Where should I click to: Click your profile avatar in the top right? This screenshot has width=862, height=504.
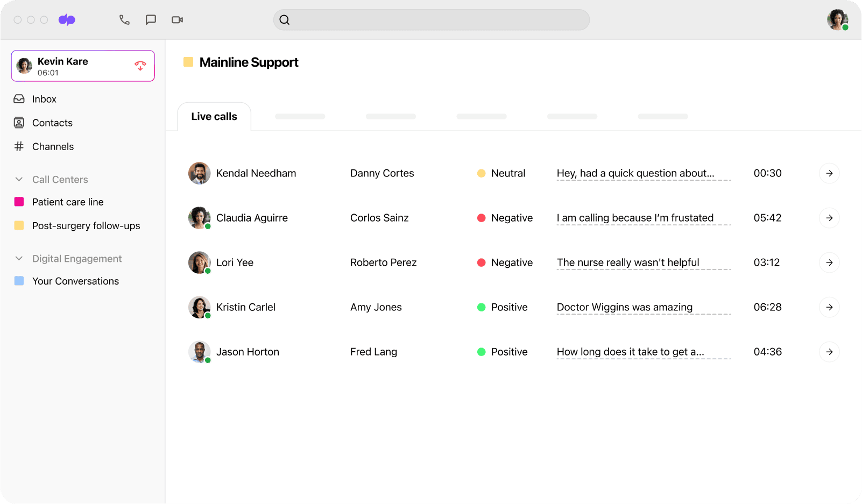(837, 19)
